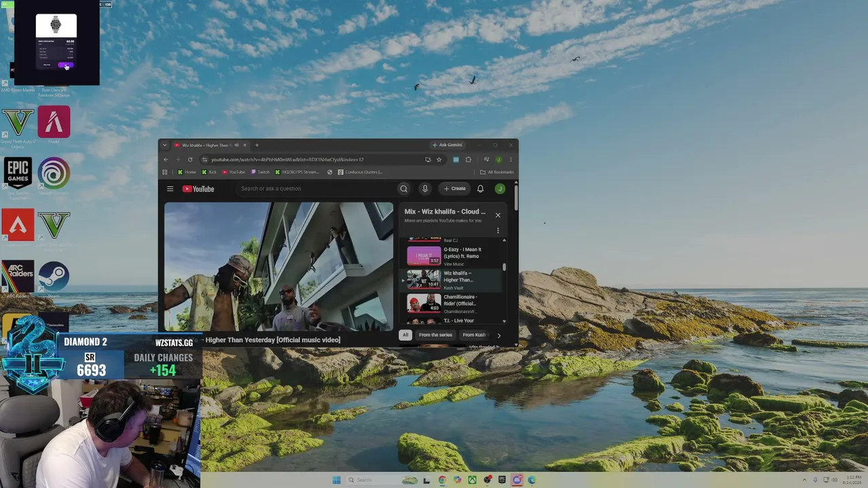Viewport: 868px width, 488px height.
Task: Select the Wiz khalifa Higher Than browser tab
Action: 211,145
